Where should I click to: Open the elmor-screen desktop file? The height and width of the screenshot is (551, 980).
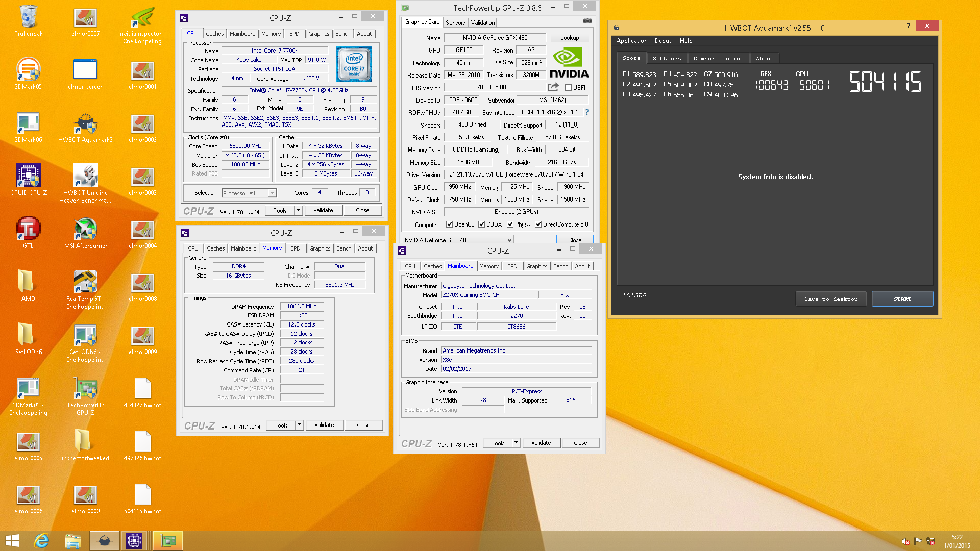click(85, 74)
